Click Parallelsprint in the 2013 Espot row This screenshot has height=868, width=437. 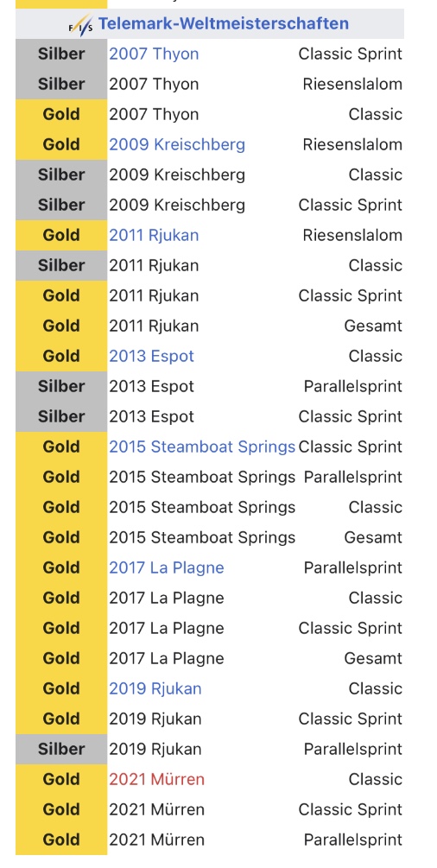tap(353, 386)
